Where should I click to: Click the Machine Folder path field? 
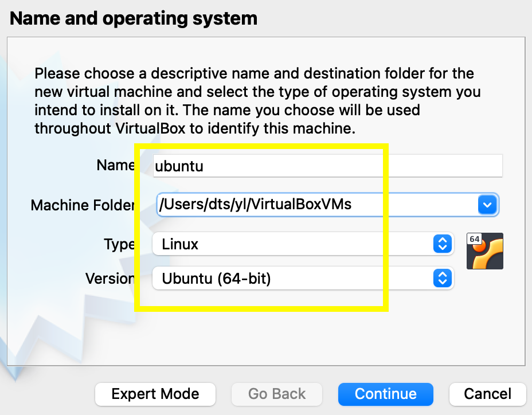pos(287,205)
